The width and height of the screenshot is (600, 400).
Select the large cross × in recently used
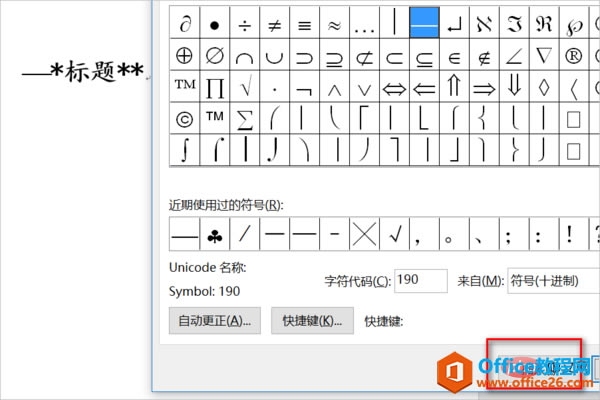pyautogui.click(x=364, y=234)
